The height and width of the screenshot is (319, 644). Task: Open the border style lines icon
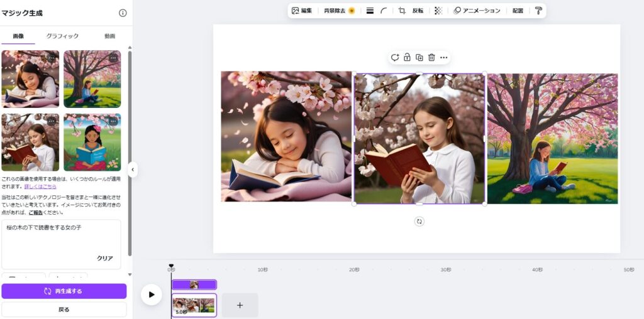(x=370, y=11)
